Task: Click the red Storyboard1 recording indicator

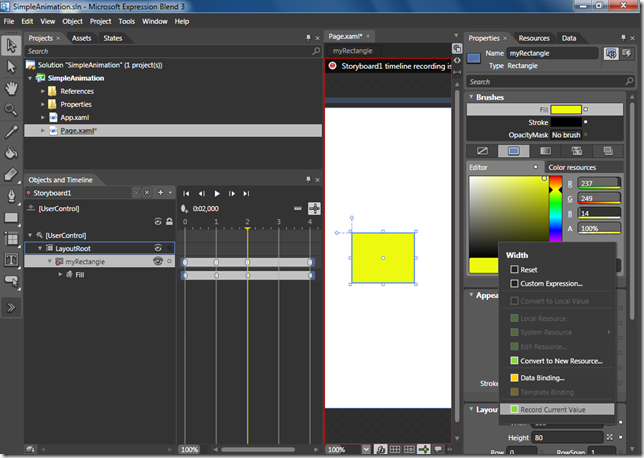Action: [28, 193]
